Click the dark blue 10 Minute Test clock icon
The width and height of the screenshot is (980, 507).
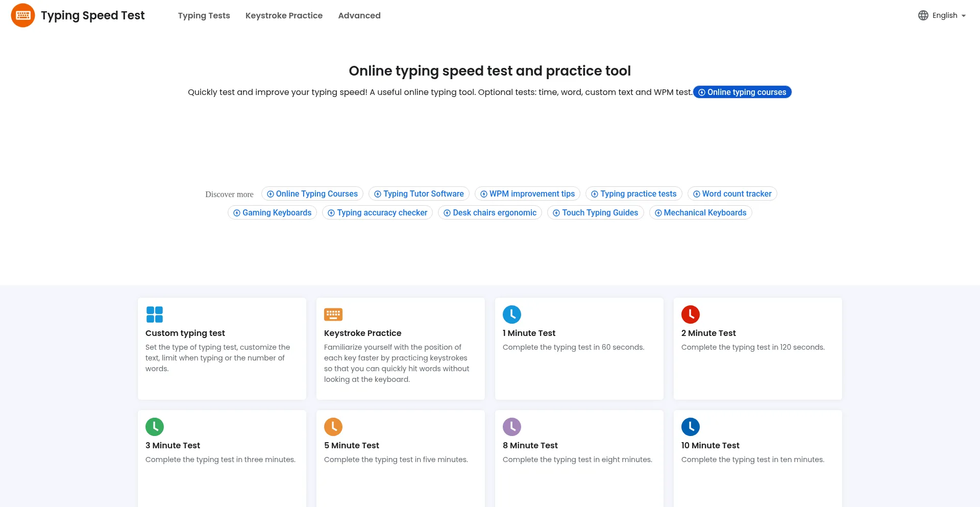pyautogui.click(x=690, y=427)
